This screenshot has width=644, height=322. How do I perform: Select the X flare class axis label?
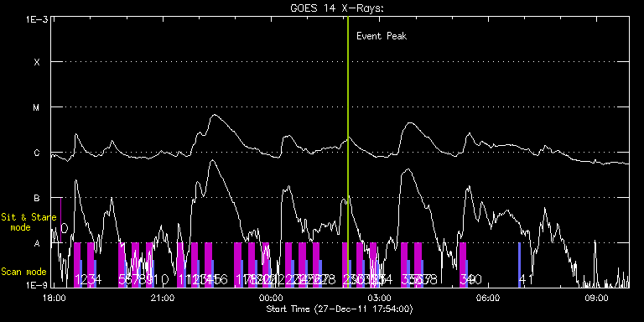(x=37, y=62)
